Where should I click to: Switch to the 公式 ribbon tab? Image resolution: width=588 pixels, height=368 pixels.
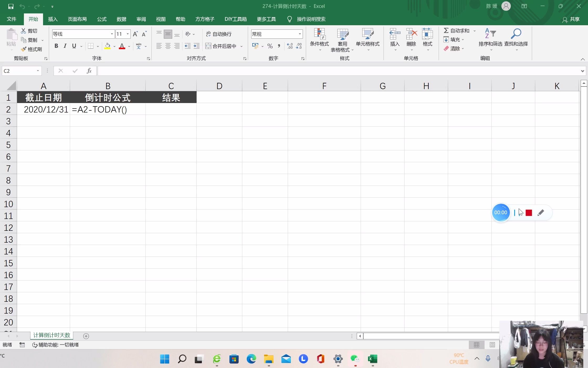point(102,19)
